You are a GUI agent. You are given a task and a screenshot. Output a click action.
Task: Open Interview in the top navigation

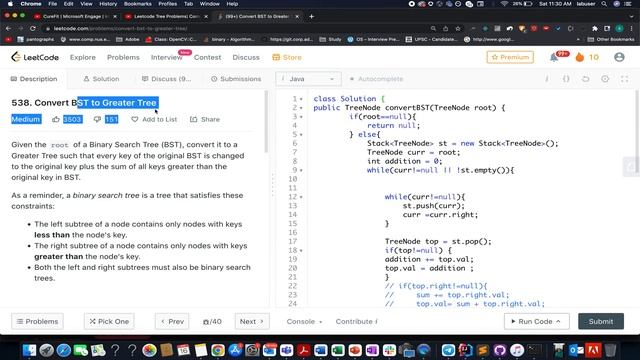pyautogui.click(x=167, y=58)
